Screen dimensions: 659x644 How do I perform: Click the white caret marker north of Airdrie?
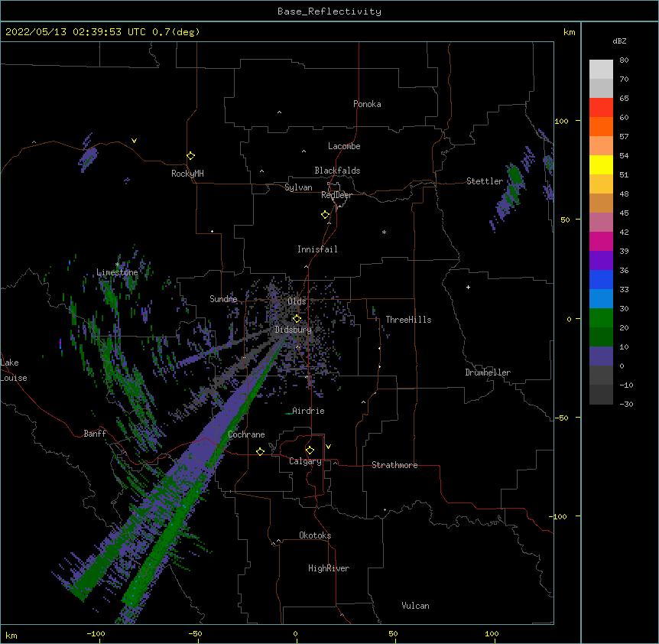[x=307, y=377]
